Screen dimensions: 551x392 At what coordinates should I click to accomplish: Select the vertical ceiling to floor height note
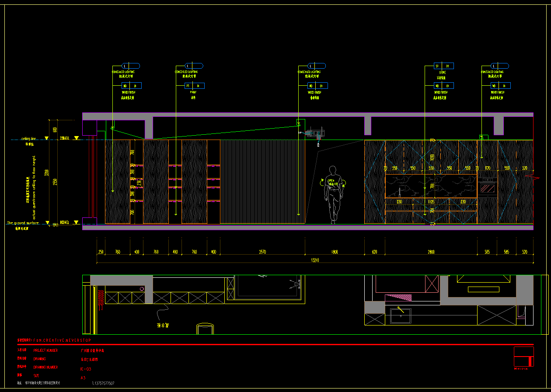tap(33, 187)
